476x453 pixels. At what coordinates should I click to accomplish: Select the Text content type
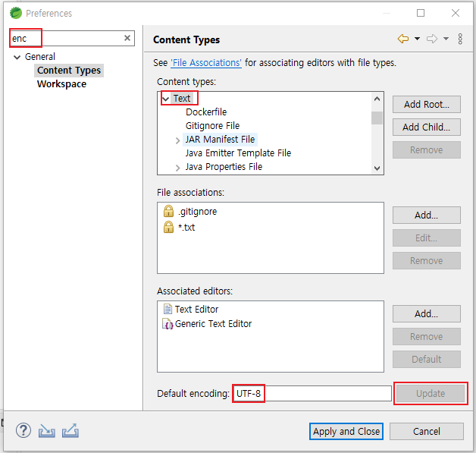182,98
